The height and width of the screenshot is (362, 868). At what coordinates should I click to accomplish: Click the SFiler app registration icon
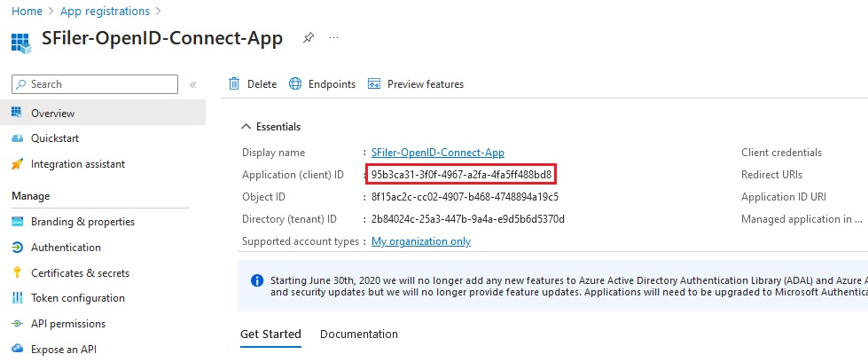(x=21, y=43)
